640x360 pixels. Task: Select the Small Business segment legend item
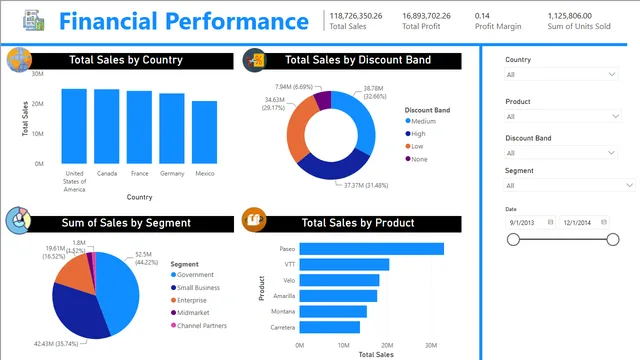tap(195, 287)
